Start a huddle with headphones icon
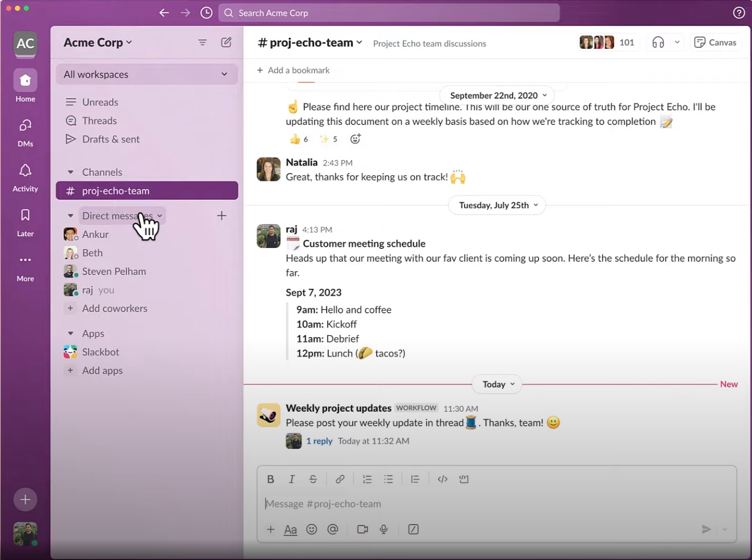The height and width of the screenshot is (560, 752). click(659, 42)
